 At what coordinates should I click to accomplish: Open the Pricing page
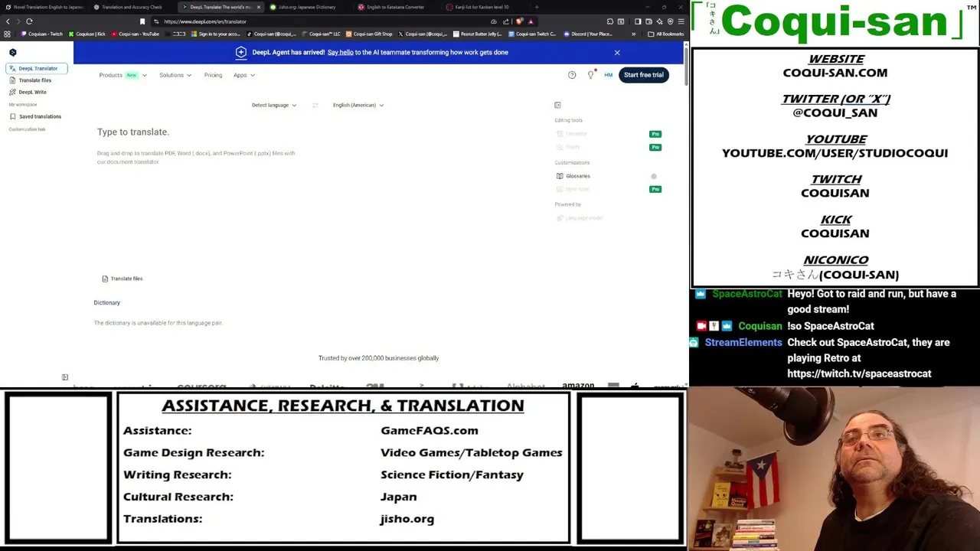point(213,75)
